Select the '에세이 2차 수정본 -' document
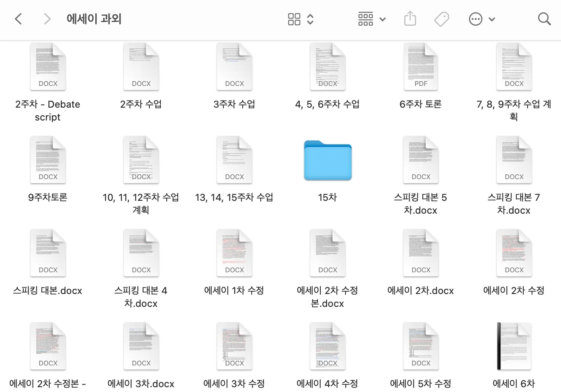This screenshot has height=392, width=561. tap(48, 346)
